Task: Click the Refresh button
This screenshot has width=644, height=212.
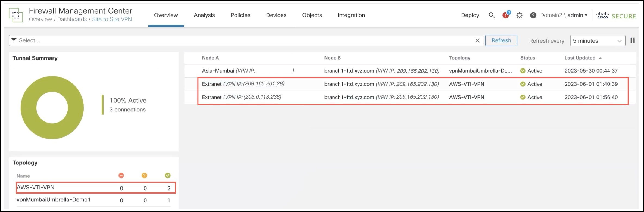Action: pos(501,40)
